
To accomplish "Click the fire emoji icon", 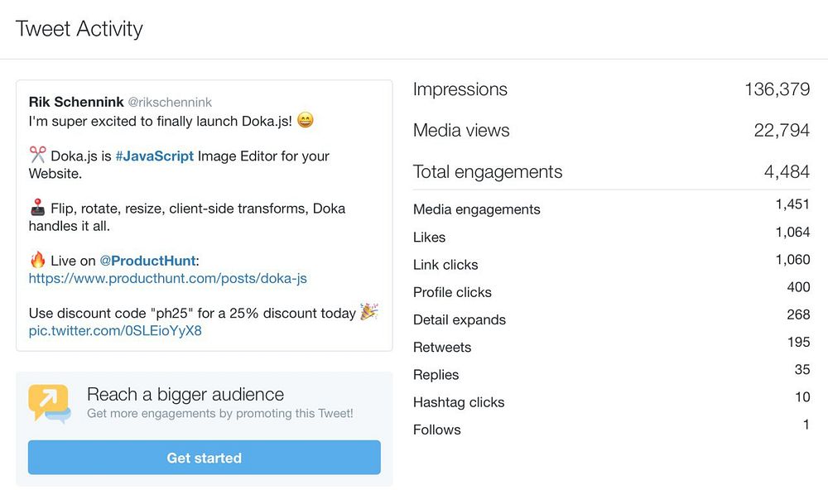I will point(37,260).
